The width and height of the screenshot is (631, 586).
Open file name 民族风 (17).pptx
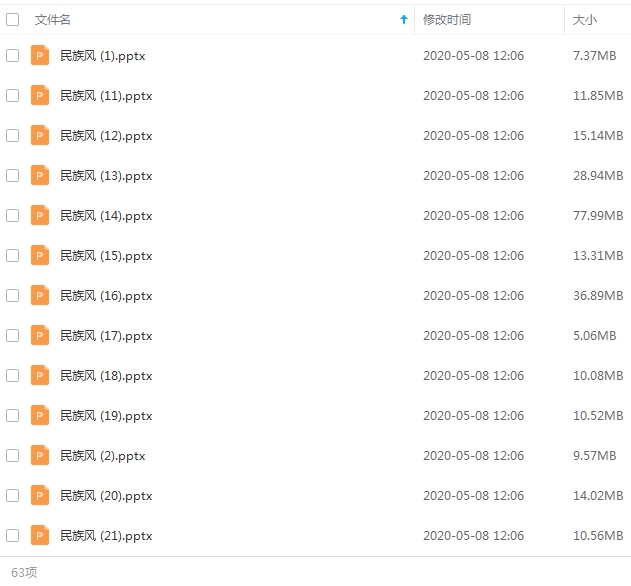[x=106, y=336]
